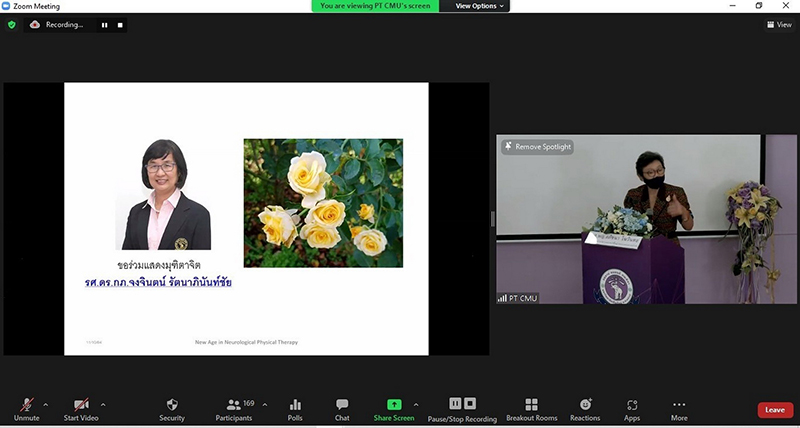The width and height of the screenshot is (800, 428).
Task: Stop recording using the top indicator button
Action: point(120,25)
